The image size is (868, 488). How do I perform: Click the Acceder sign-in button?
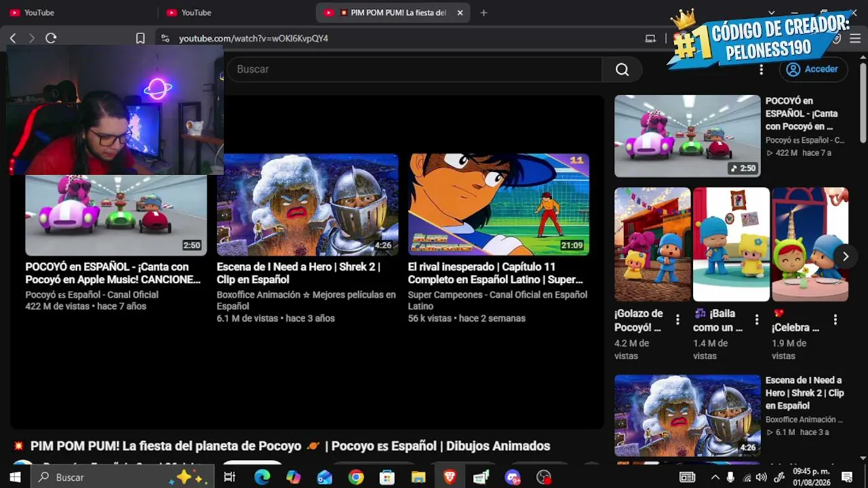812,69
